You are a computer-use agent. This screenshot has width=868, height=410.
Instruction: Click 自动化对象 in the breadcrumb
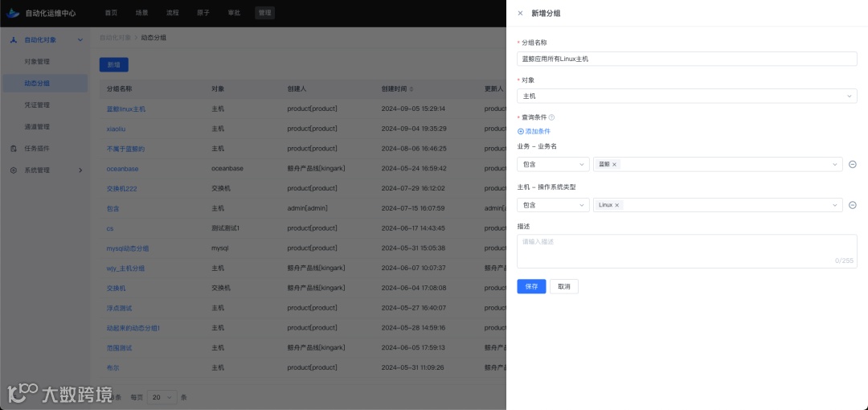coord(115,38)
